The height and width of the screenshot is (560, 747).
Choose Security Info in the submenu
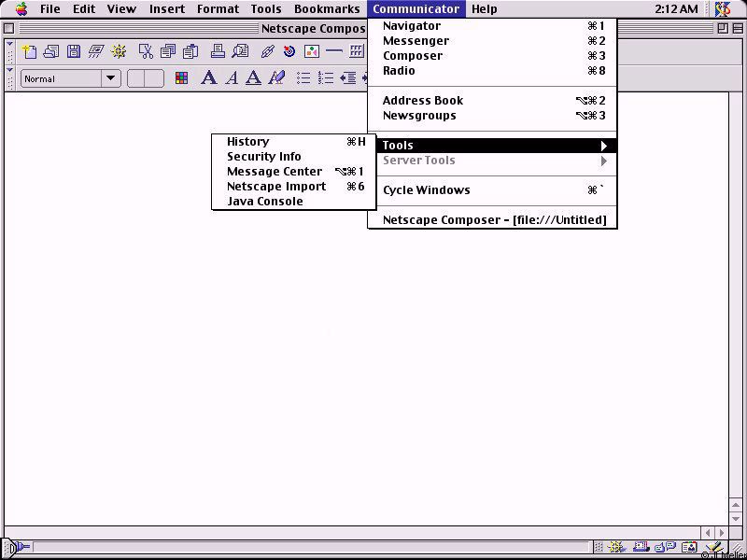pyautogui.click(x=294, y=156)
